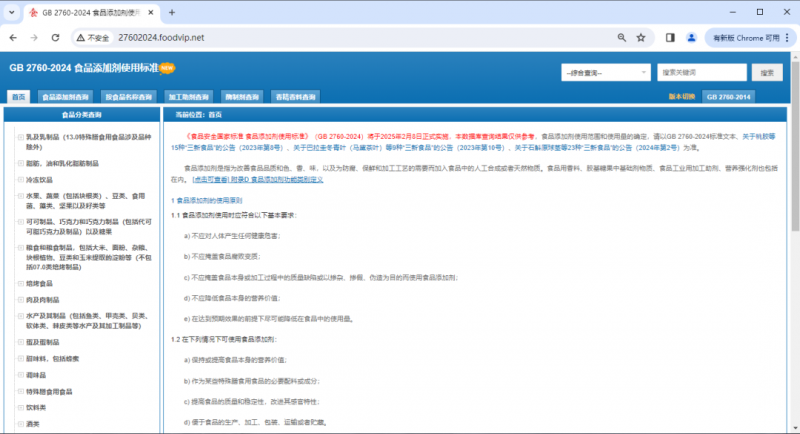800x434 pixels.
Task: Open a new browser tab with plus icon
Action: click(172, 12)
